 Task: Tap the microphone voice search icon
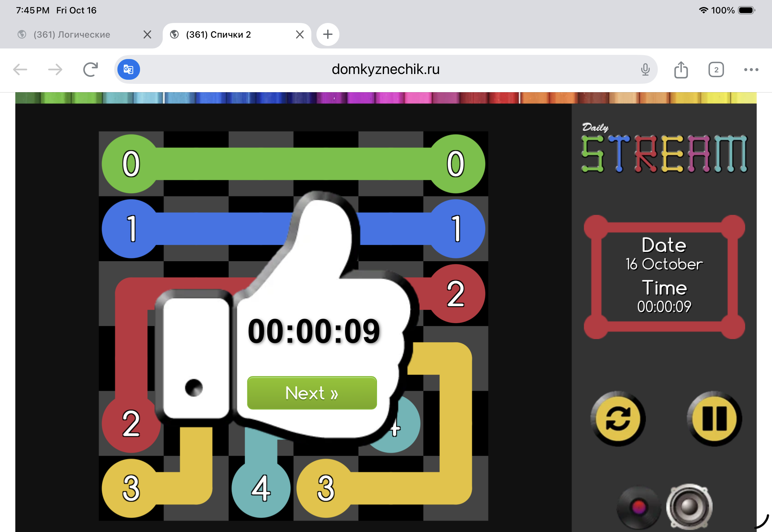click(645, 69)
